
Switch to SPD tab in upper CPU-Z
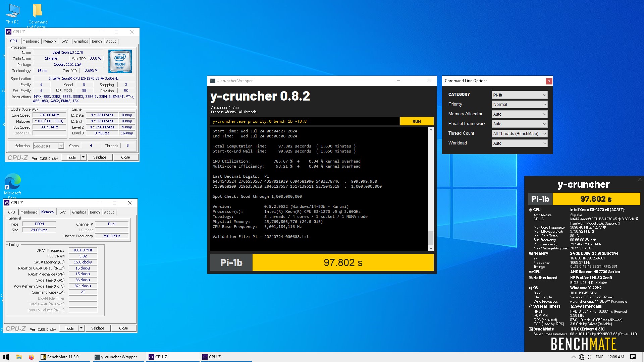coord(65,41)
